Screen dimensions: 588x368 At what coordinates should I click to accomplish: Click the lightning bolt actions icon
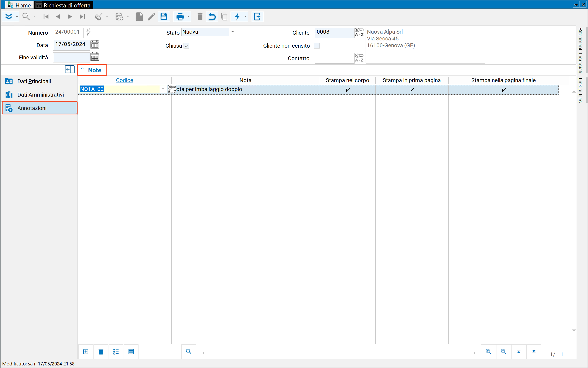[x=237, y=17]
